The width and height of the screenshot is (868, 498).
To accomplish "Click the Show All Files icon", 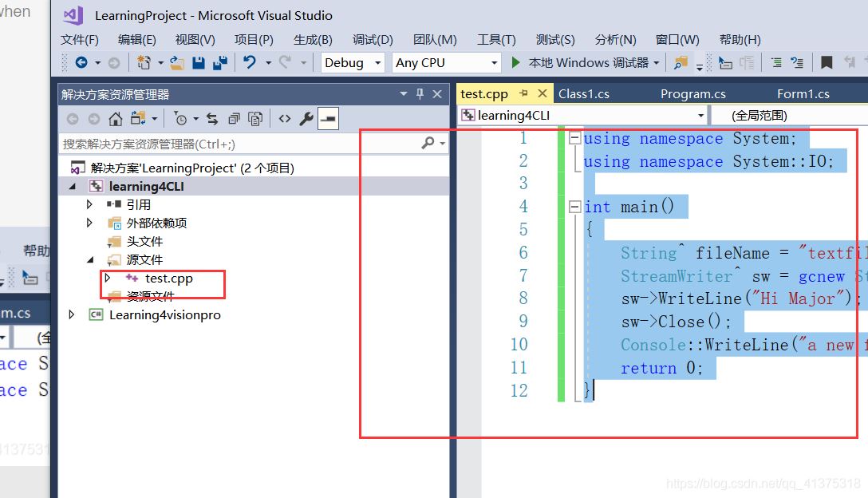I will (x=255, y=119).
